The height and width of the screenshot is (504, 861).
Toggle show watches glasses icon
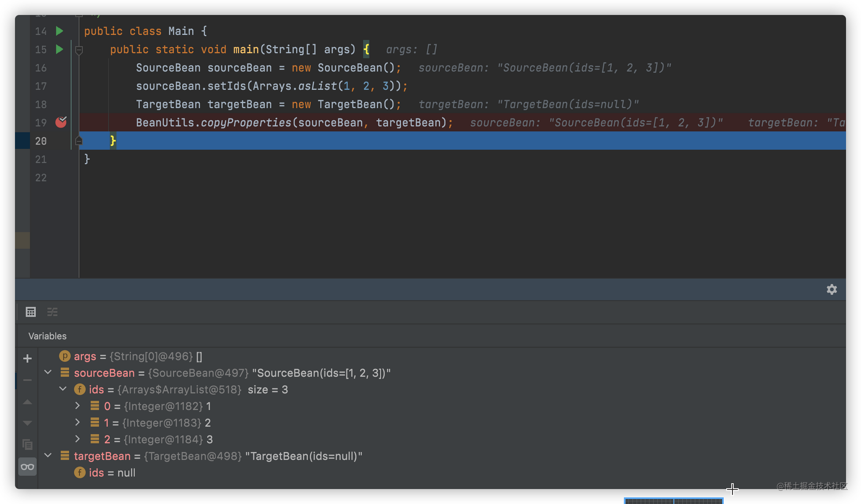click(27, 467)
